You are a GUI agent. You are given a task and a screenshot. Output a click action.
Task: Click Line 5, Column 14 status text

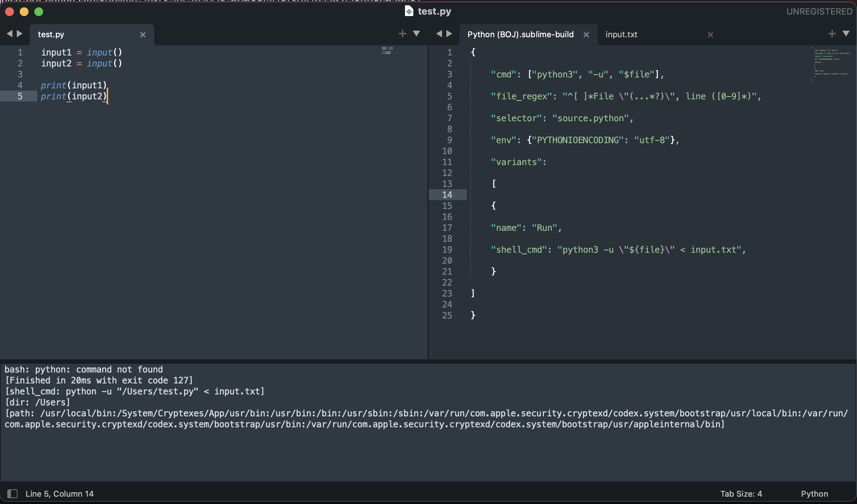click(60, 494)
